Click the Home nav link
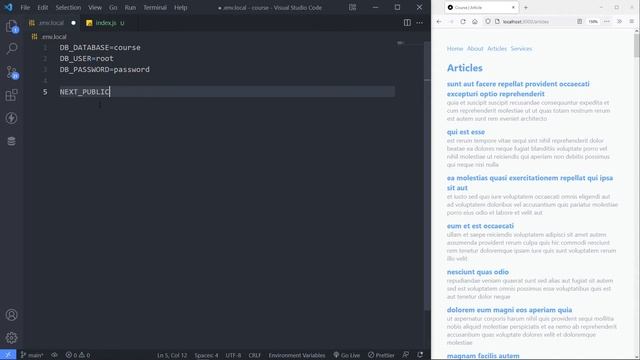This screenshot has width=640, height=360. coord(455,49)
